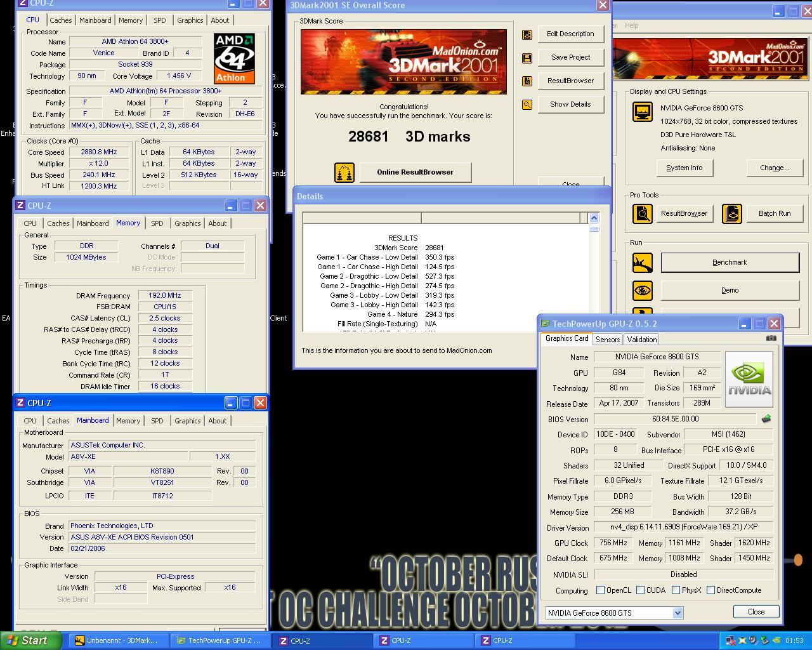The height and width of the screenshot is (650, 812).
Task: Click the 28681 3D marks score text
Action: pos(409,136)
